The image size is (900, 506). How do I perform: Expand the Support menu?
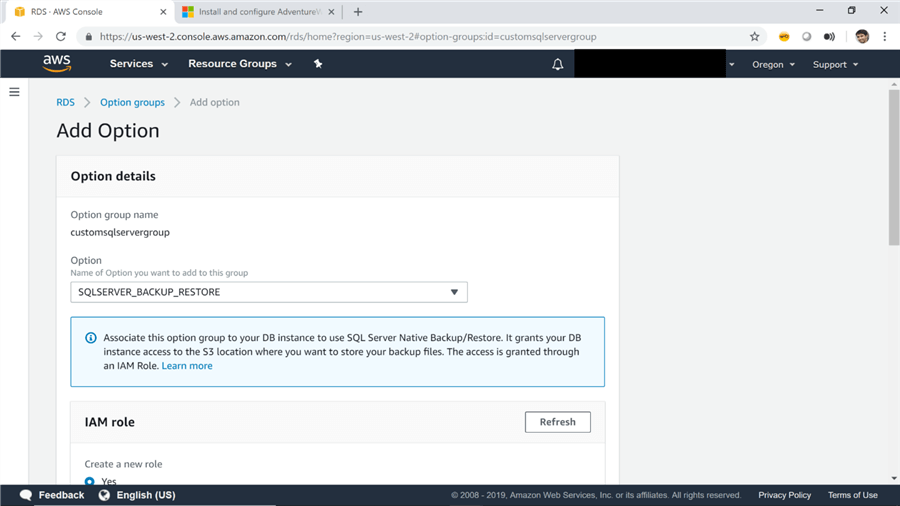[835, 64]
